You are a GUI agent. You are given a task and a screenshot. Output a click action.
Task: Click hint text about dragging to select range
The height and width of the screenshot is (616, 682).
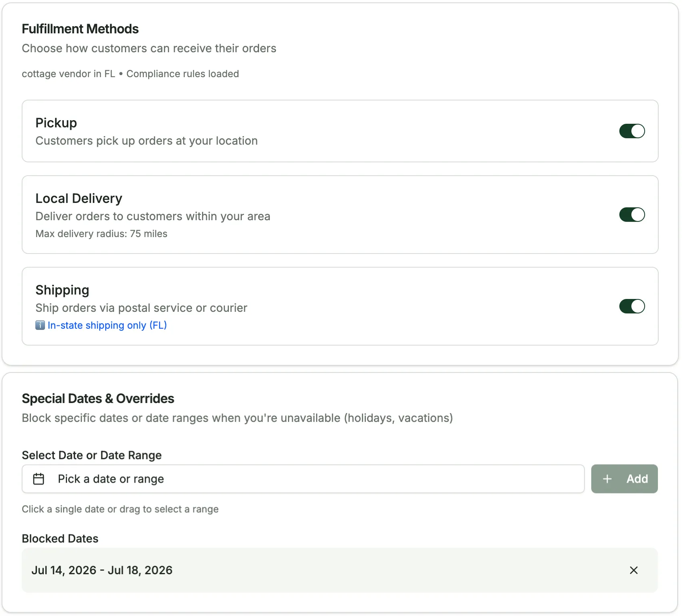coord(120,509)
